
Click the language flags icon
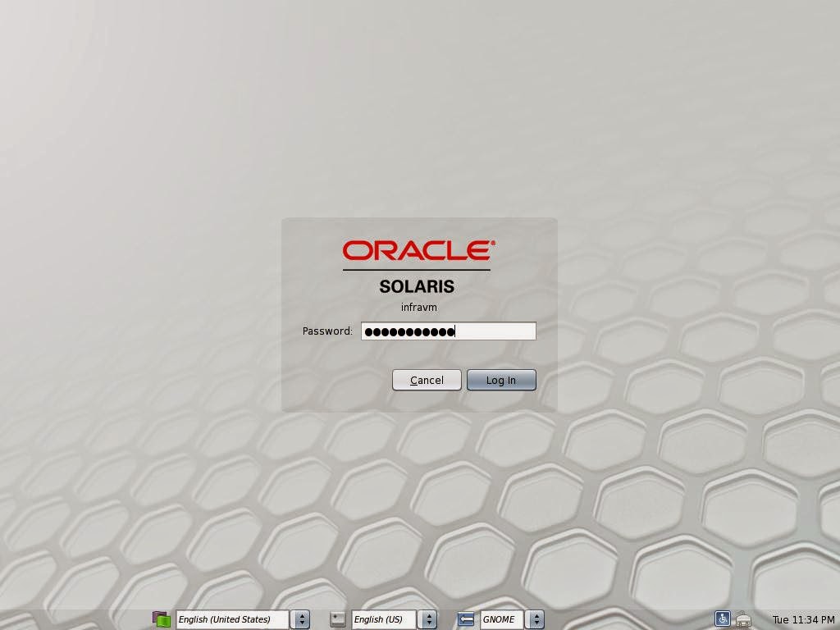tap(162, 619)
